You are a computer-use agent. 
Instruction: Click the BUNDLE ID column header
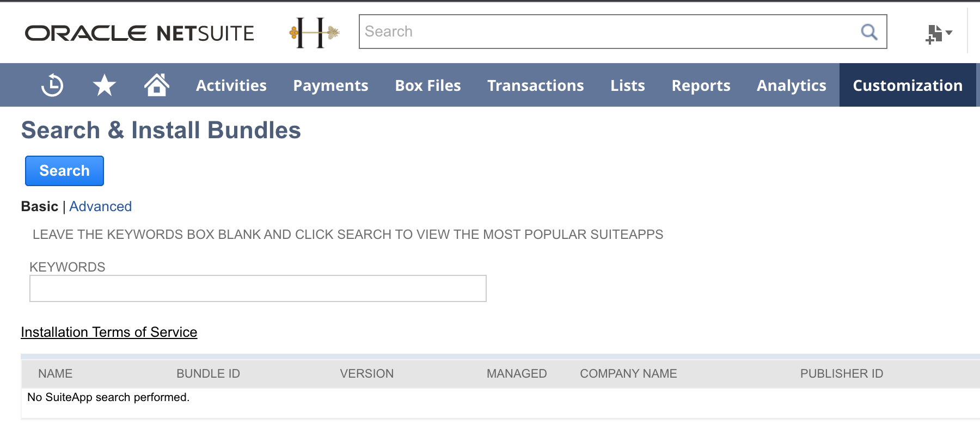coord(208,373)
